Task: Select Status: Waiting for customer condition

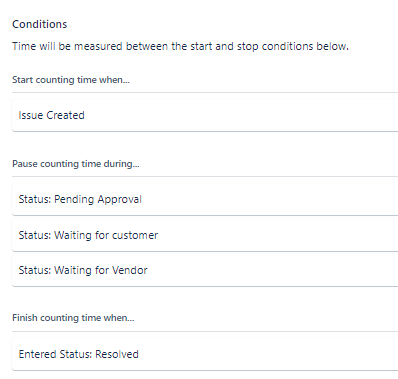Action: [205, 235]
